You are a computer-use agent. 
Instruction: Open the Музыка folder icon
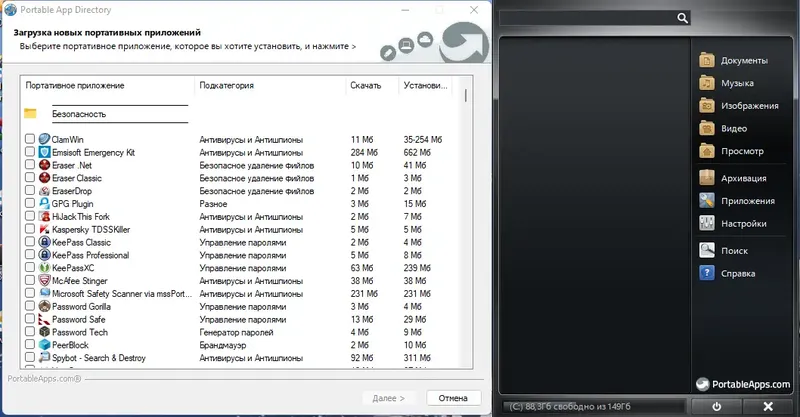click(707, 83)
